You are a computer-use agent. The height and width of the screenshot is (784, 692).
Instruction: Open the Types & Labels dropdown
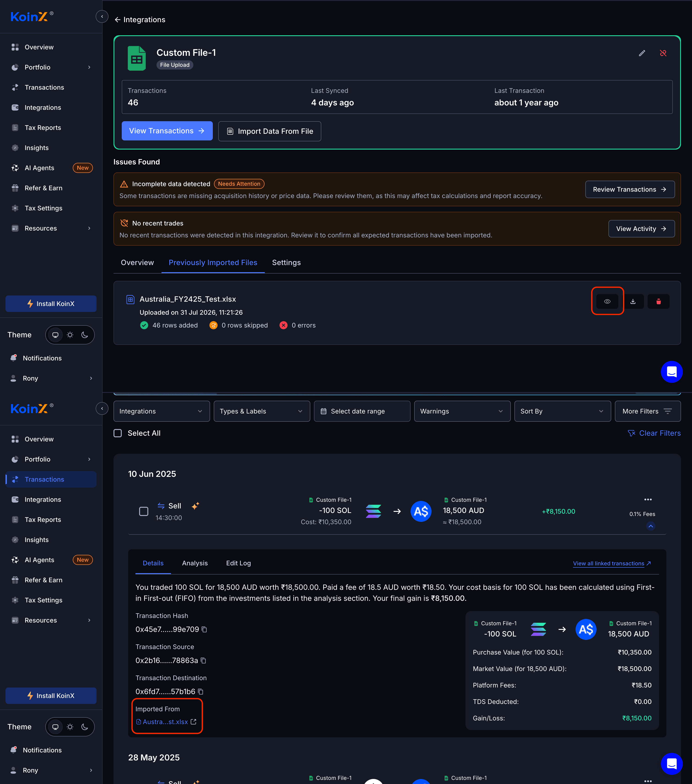click(x=262, y=411)
